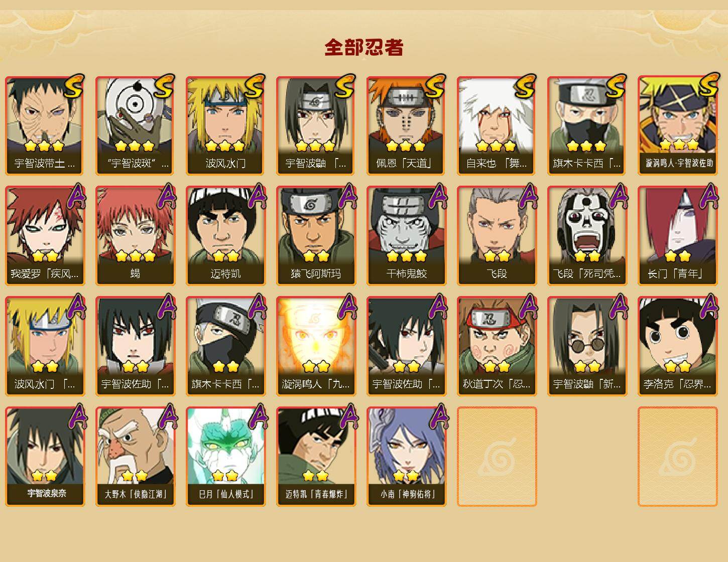This screenshot has width=728, height=562.
Task: Select the 波风水门 S-rank ninja card
Action: pyautogui.click(x=226, y=125)
